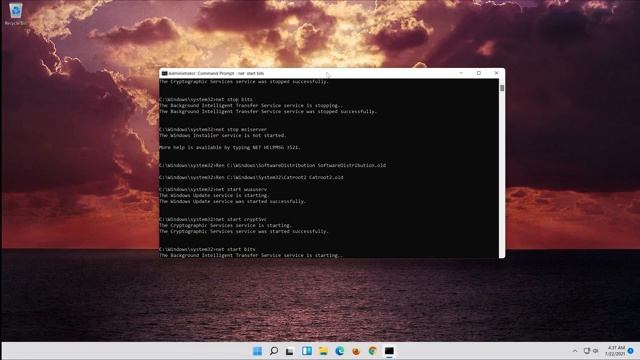This screenshot has width=640, height=360.
Task: Click the Command Prompt title bar icon
Action: [164, 73]
